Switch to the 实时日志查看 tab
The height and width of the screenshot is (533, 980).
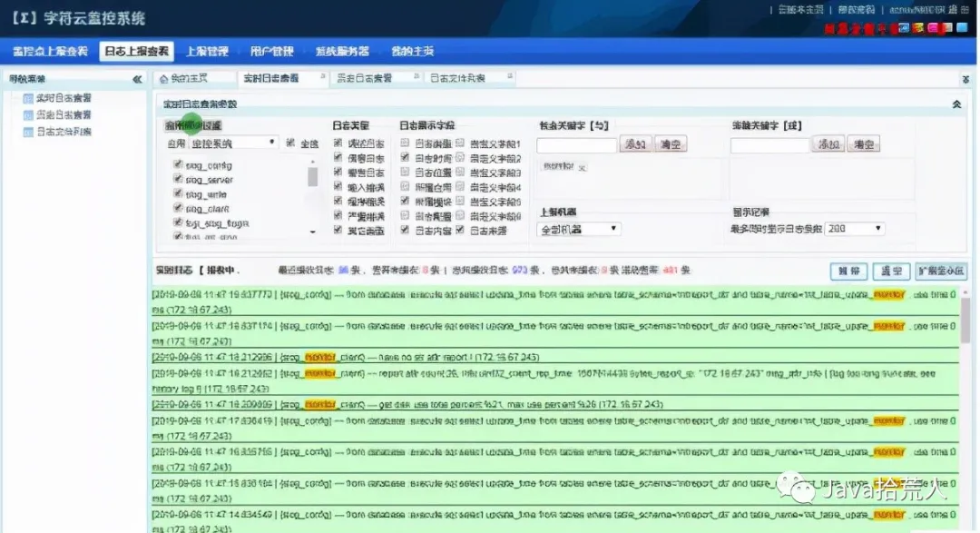(271, 79)
